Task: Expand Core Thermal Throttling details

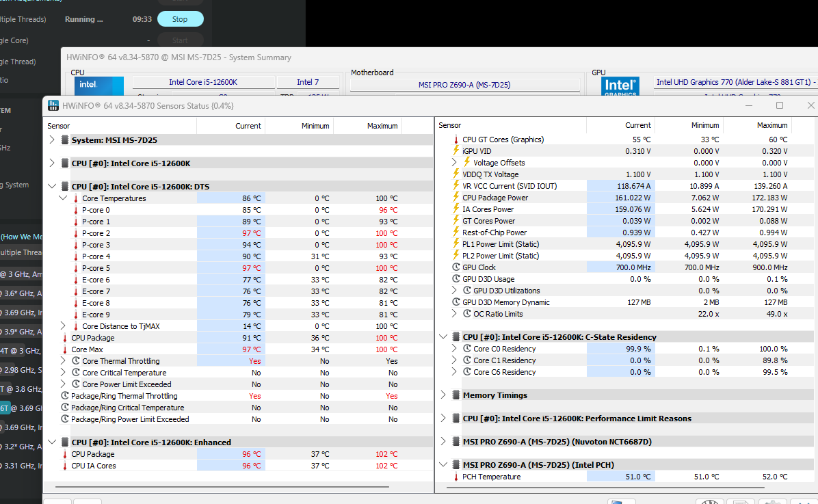Action: pyautogui.click(x=63, y=361)
